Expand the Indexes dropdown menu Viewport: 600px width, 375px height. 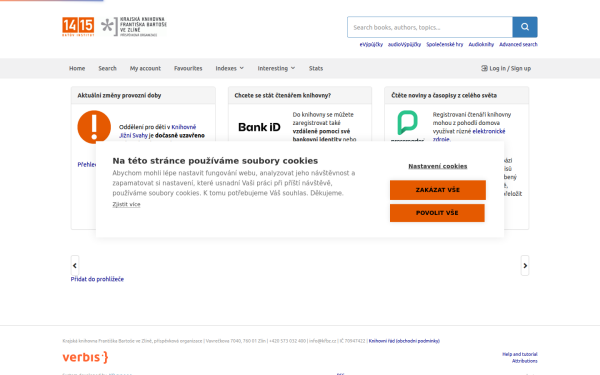[229, 68]
